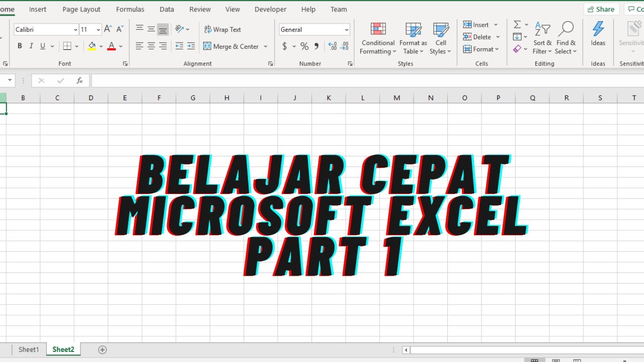
Task: Switch to the Developer tab
Action: [271, 10]
